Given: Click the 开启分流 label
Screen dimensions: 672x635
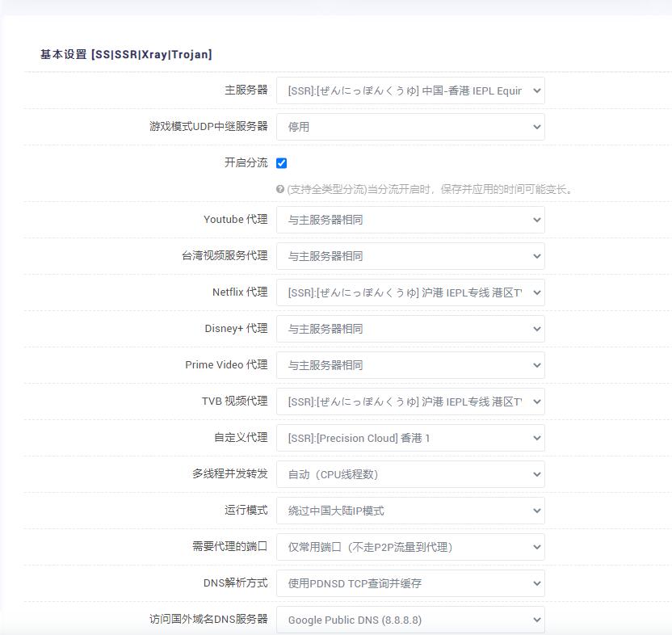Looking at the screenshot, I should point(246,162).
